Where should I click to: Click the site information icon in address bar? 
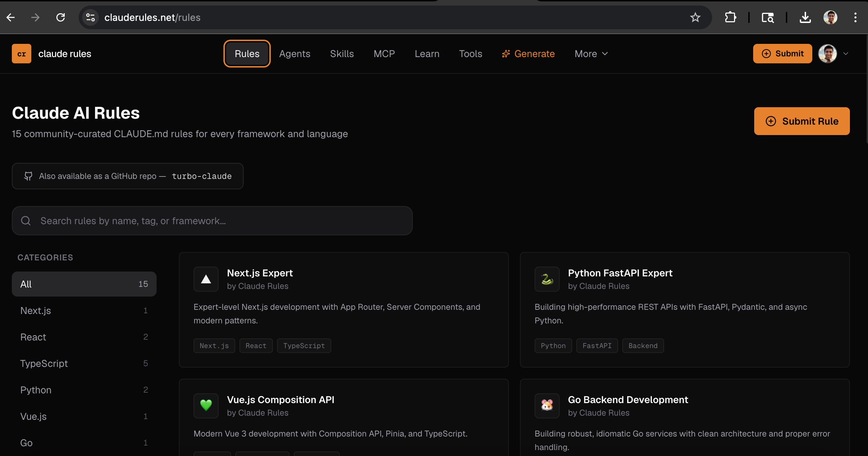[90, 17]
